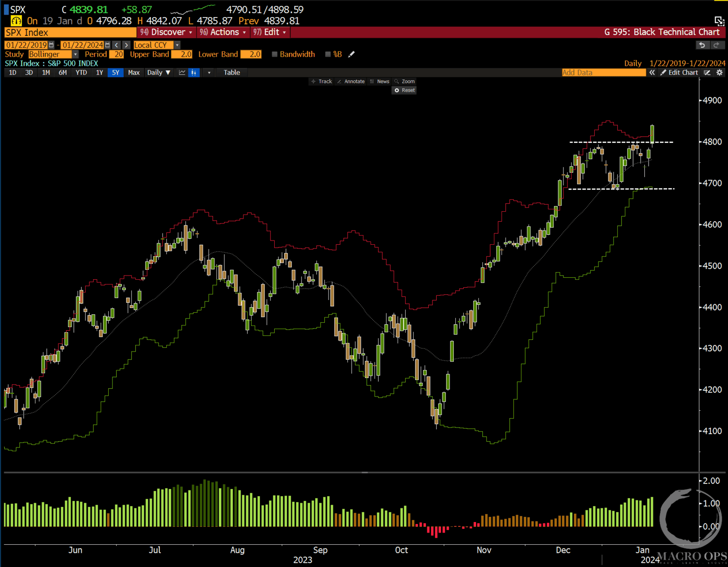Shift date range forward with right arrow
The width and height of the screenshot is (728, 567).
coord(126,45)
